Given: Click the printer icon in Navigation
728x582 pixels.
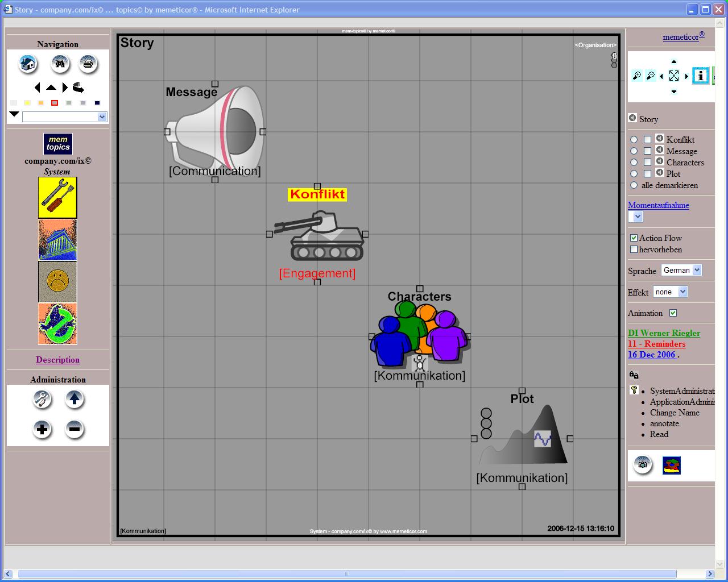Looking at the screenshot, I should (88, 64).
